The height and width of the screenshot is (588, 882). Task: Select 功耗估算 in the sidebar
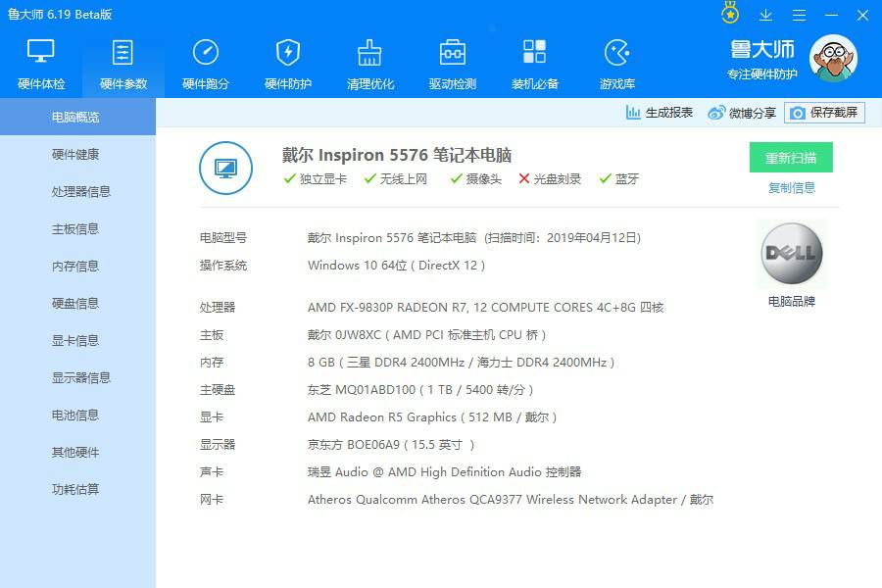pyautogui.click(x=77, y=490)
